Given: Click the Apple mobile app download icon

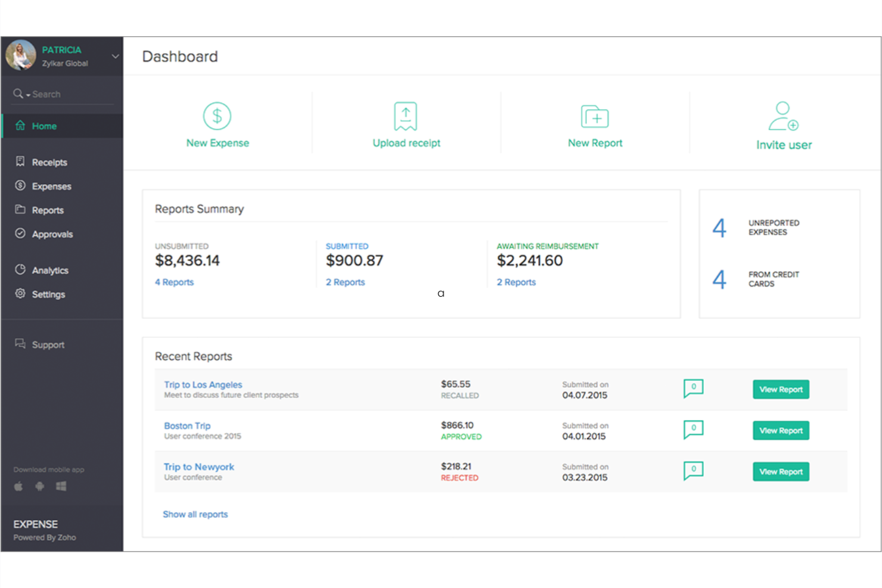Looking at the screenshot, I should (x=18, y=486).
